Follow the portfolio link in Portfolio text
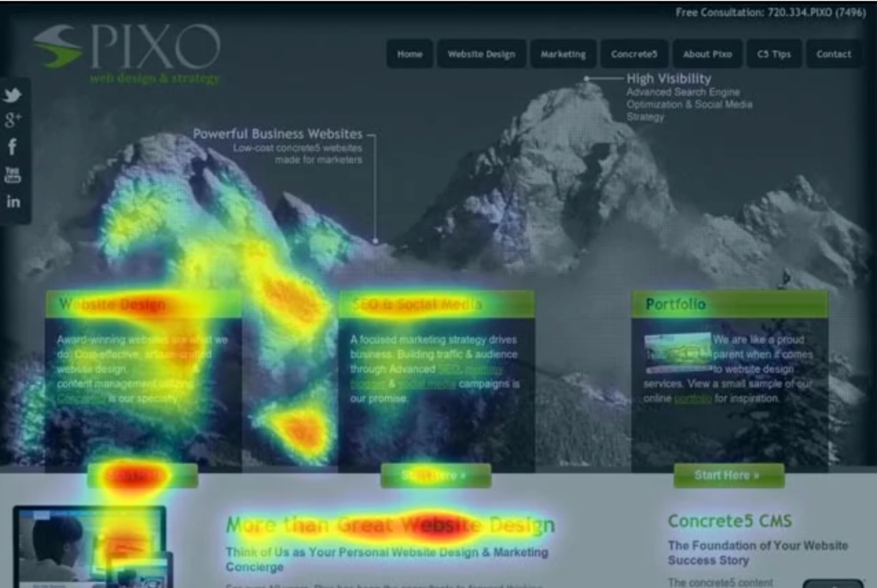The height and width of the screenshot is (588, 877). [x=692, y=399]
